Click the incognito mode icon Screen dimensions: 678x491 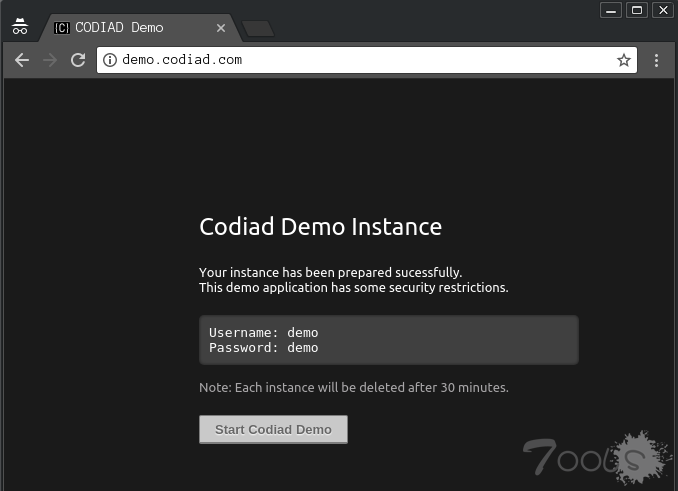coord(20,26)
